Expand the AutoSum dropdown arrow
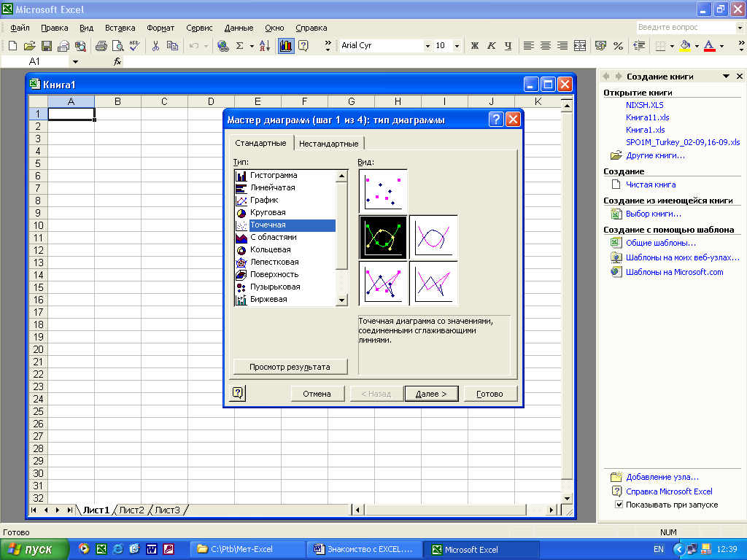 pos(252,46)
